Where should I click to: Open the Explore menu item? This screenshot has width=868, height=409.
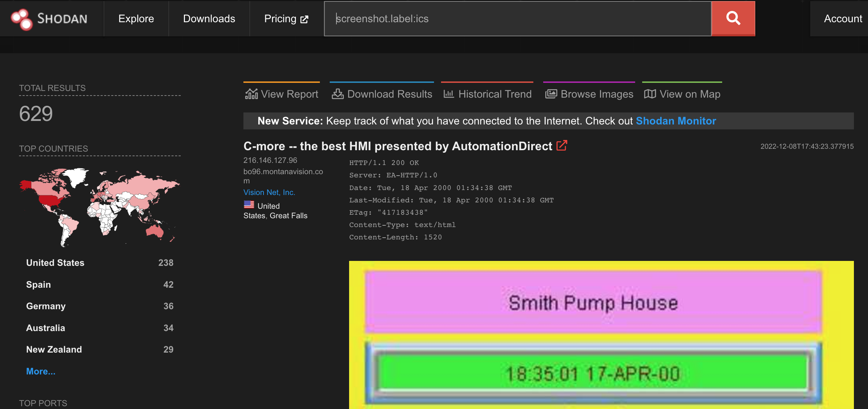point(136,18)
